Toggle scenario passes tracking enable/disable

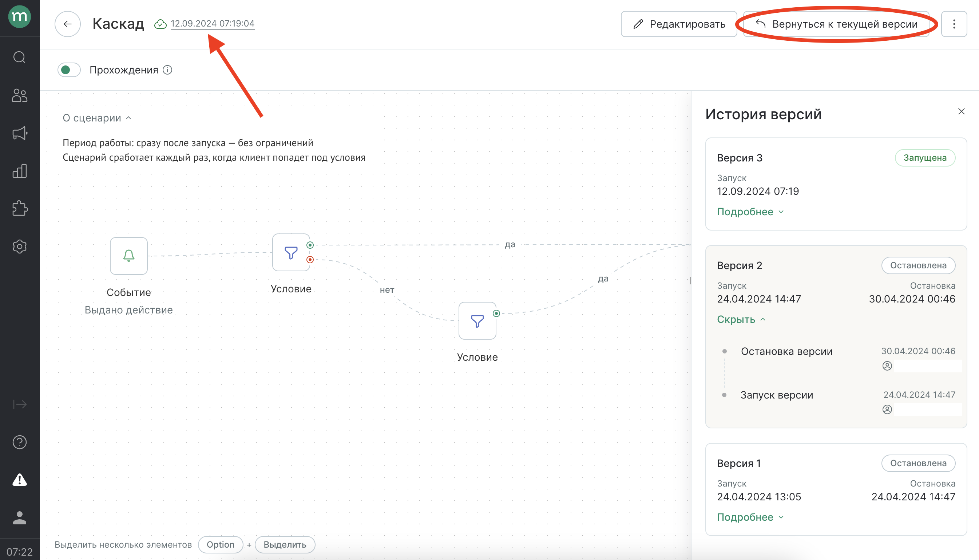69,69
